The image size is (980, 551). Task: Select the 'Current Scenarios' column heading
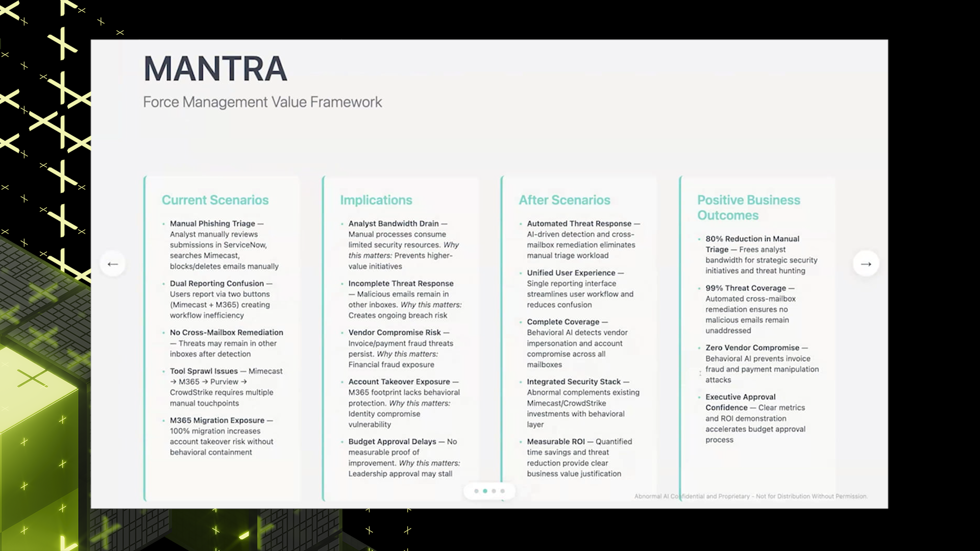[x=215, y=200]
